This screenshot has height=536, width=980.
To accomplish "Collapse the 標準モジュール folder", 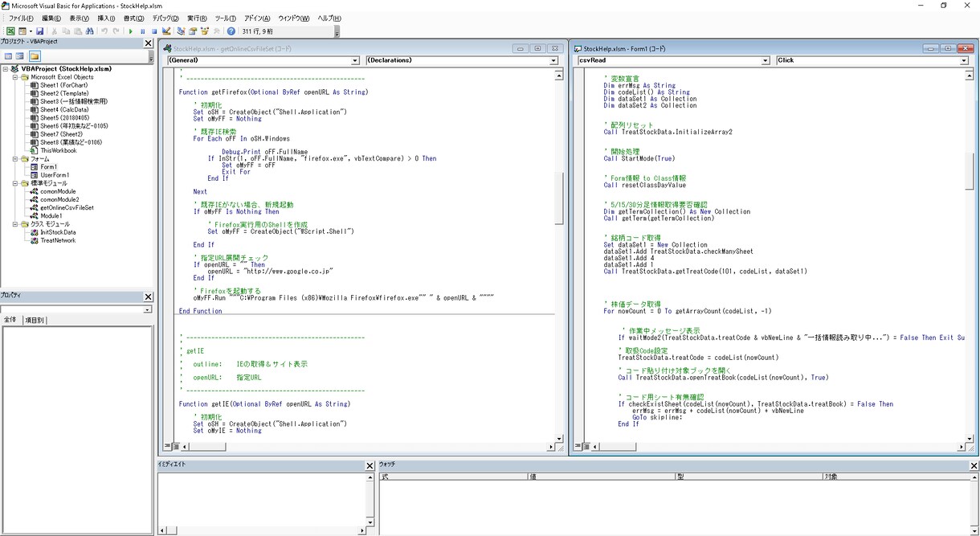I will [x=15, y=183].
